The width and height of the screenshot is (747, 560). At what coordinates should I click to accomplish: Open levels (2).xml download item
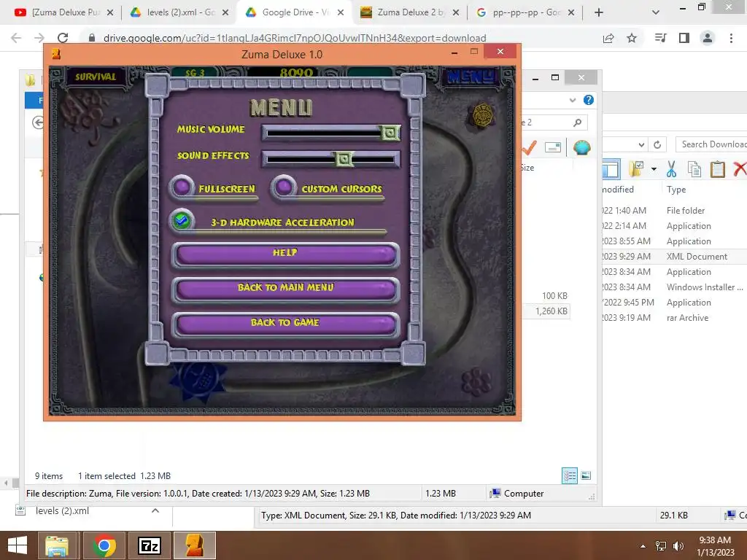coord(62,511)
